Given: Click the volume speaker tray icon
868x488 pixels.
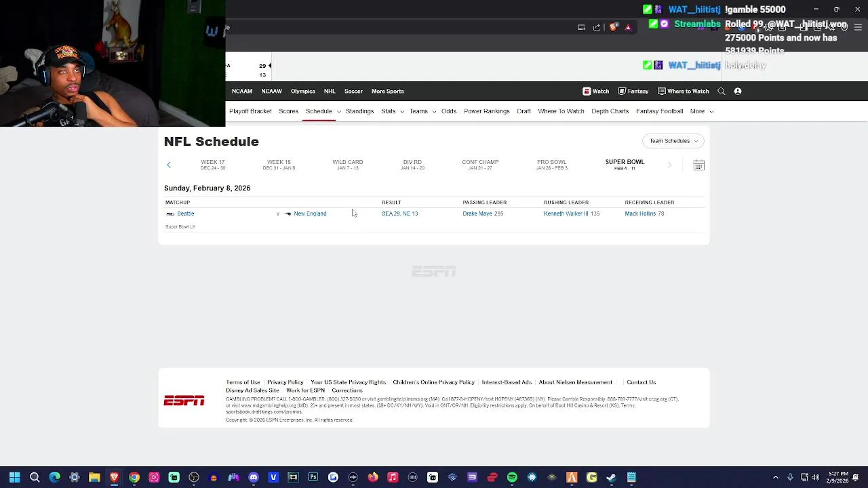Looking at the screenshot, I should pos(815,477).
